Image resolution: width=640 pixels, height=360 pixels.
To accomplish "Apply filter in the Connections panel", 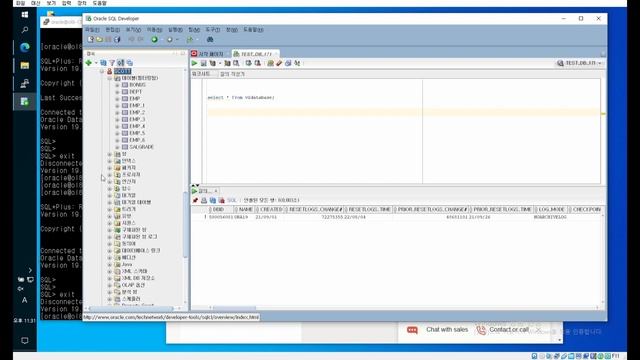I will pos(112,62).
